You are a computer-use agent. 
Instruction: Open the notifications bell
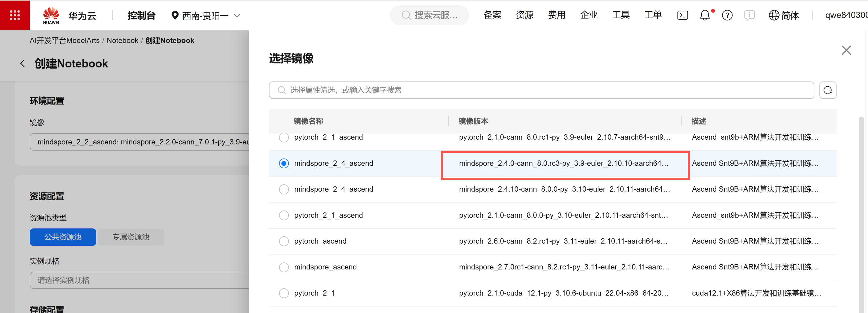pyautogui.click(x=705, y=15)
